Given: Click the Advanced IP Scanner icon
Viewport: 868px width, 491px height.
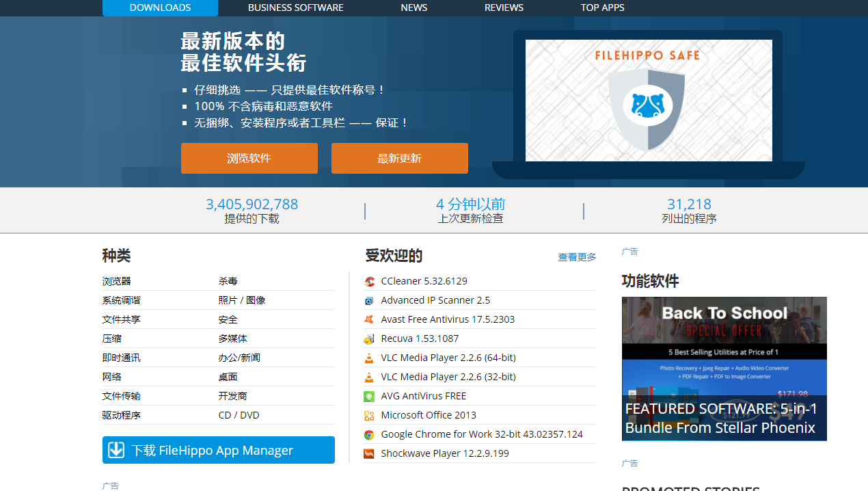Looking at the screenshot, I should click(369, 300).
